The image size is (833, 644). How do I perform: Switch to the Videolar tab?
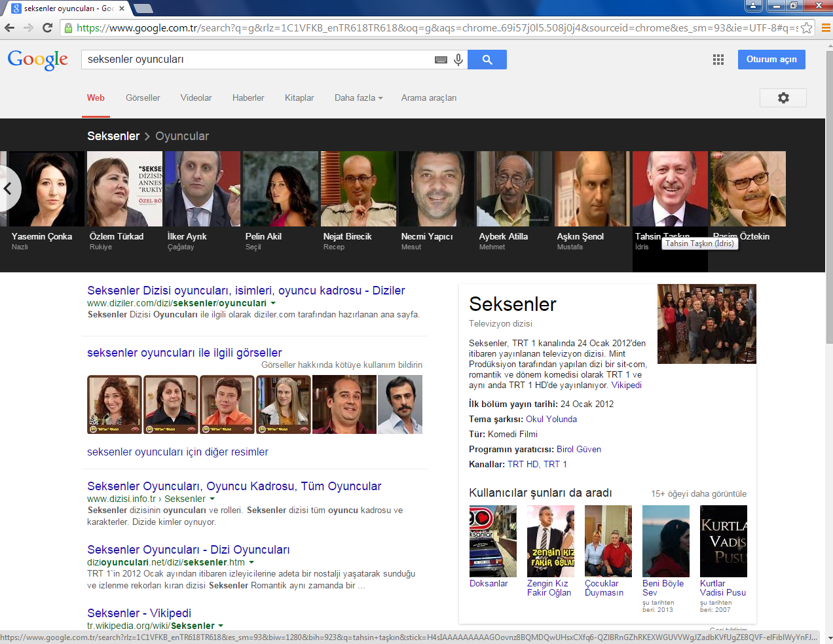196,98
